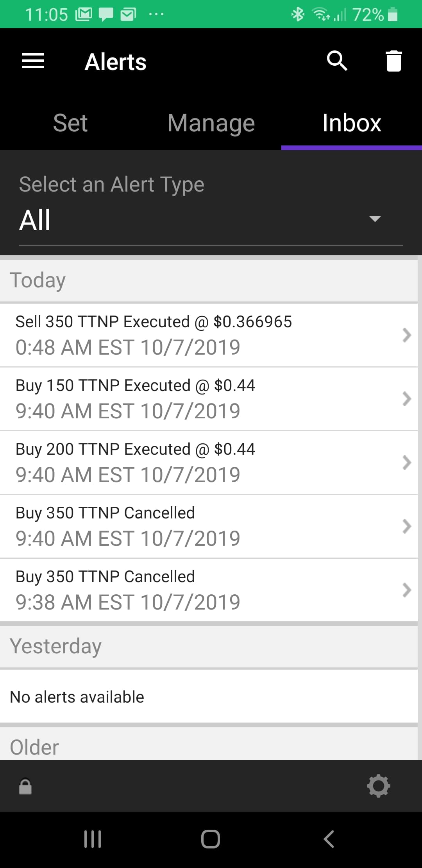Expand Buy 150 TTNP Executed chevron
This screenshot has width=422, height=868.
406,399
